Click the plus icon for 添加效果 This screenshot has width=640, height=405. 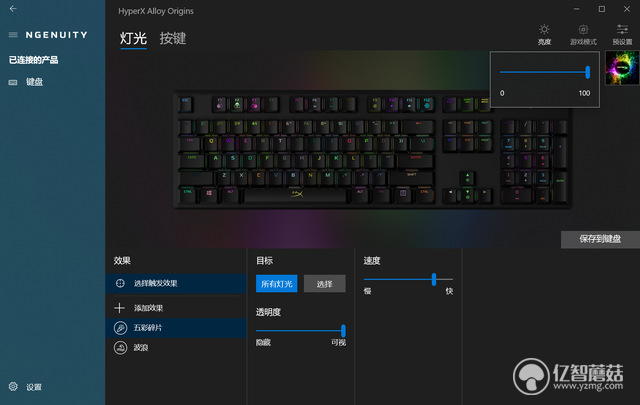[120, 308]
